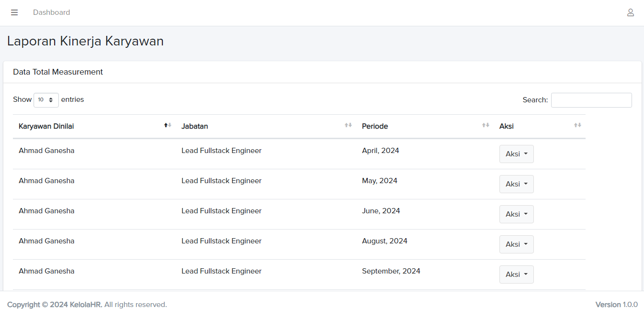Sort by Aksi column arrows
The image size is (644, 318).
[577, 125]
